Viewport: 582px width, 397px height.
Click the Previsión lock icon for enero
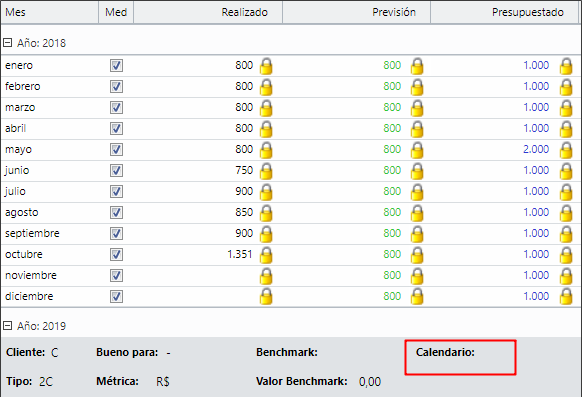tap(417, 66)
